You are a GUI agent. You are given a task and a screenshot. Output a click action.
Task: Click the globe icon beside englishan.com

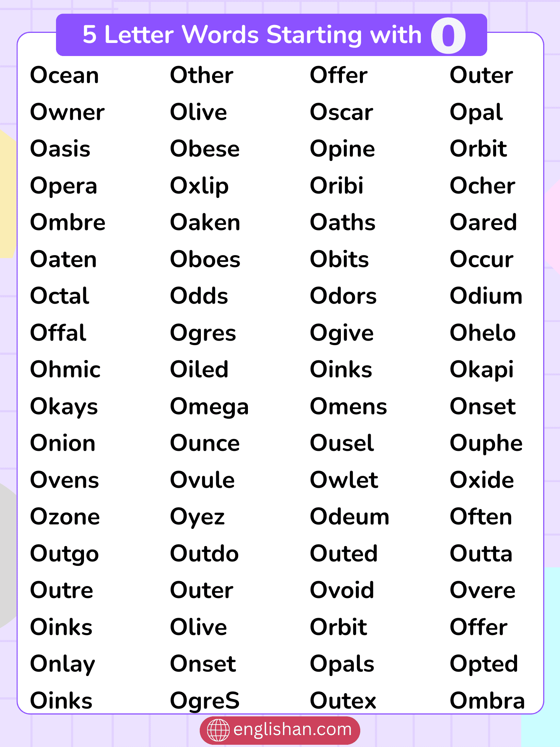[x=218, y=730]
